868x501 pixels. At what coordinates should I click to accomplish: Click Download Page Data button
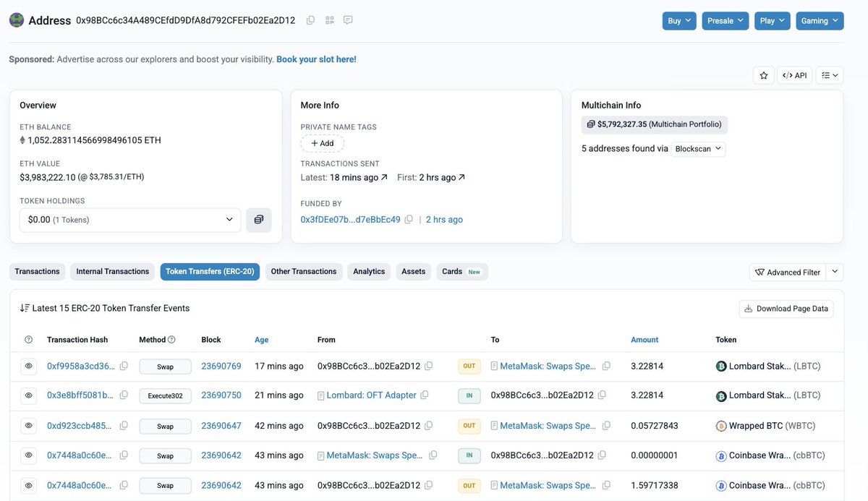point(786,309)
